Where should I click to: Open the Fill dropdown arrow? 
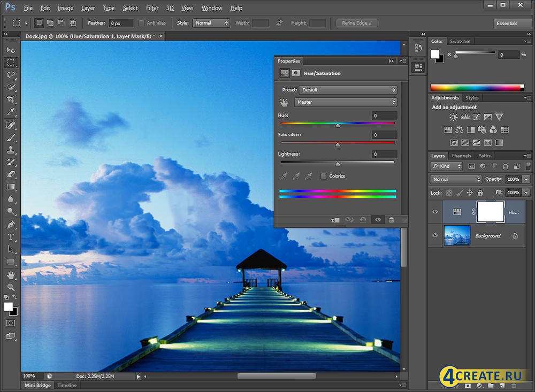point(526,193)
